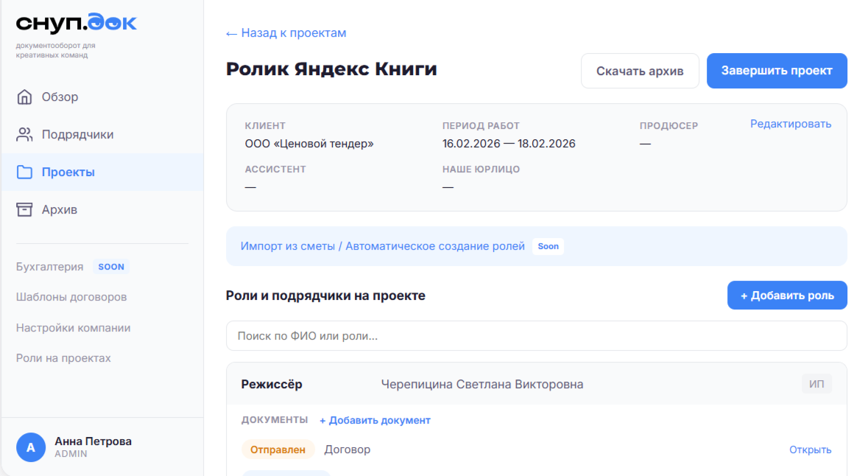Select Роли на проектах menu item
Image resolution: width=868 pixels, height=476 pixels.
[x=63, y=357]
